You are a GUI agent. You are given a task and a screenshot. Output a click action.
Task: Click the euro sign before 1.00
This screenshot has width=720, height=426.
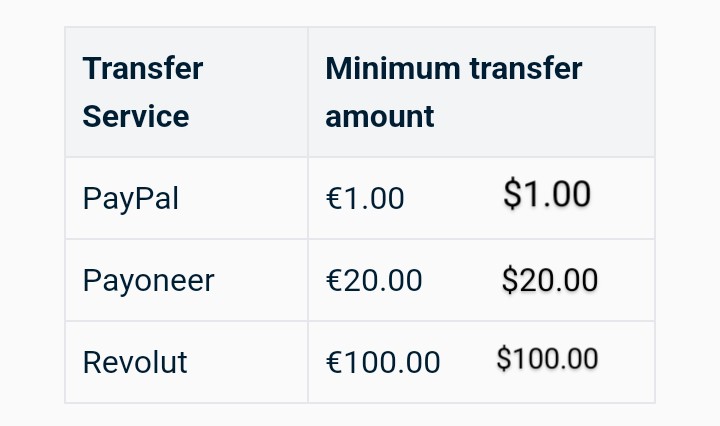coord(333,198)
